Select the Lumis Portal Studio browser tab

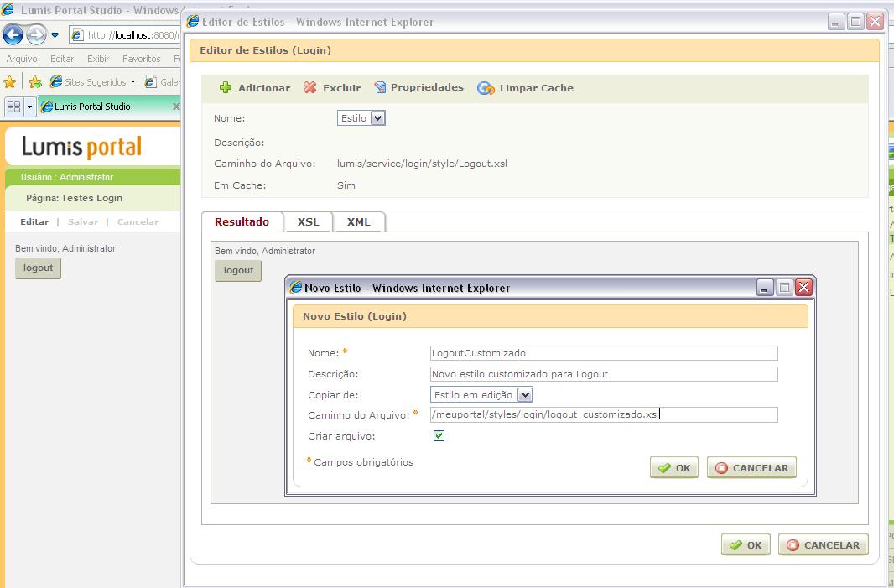pos(110,107)
